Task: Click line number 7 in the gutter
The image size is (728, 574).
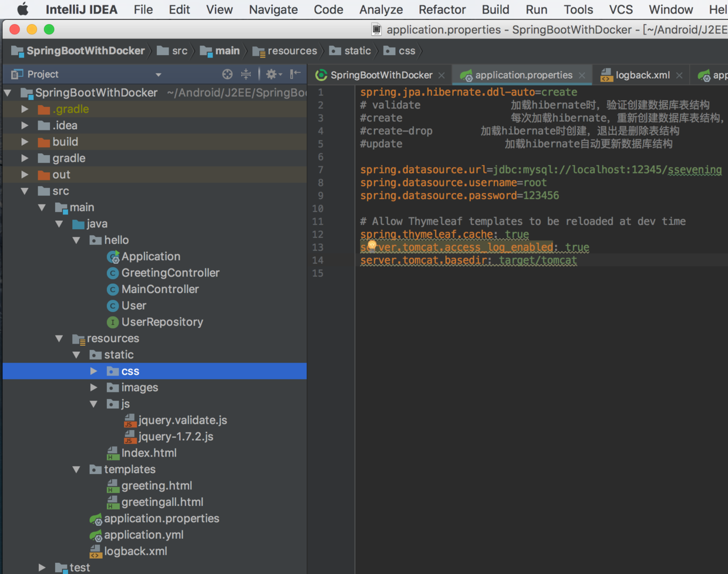Action: (x=321, y=170)
